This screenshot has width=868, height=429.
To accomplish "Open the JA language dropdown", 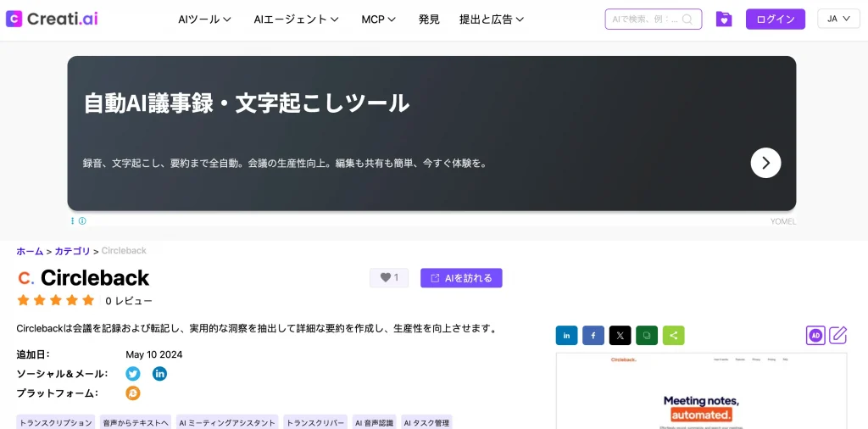I will click(838, 19).
